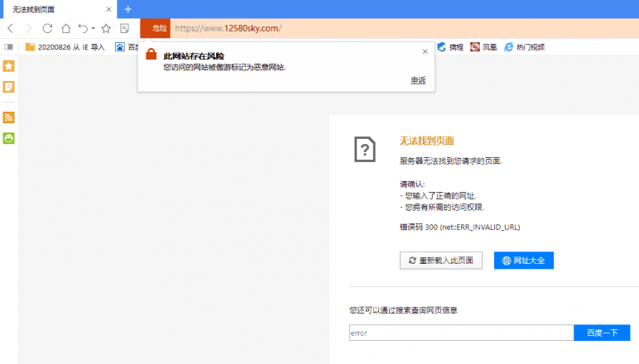Click the 此网站存在风险 warning title
This screenshot has width=639, height=364.
[194, 56]
